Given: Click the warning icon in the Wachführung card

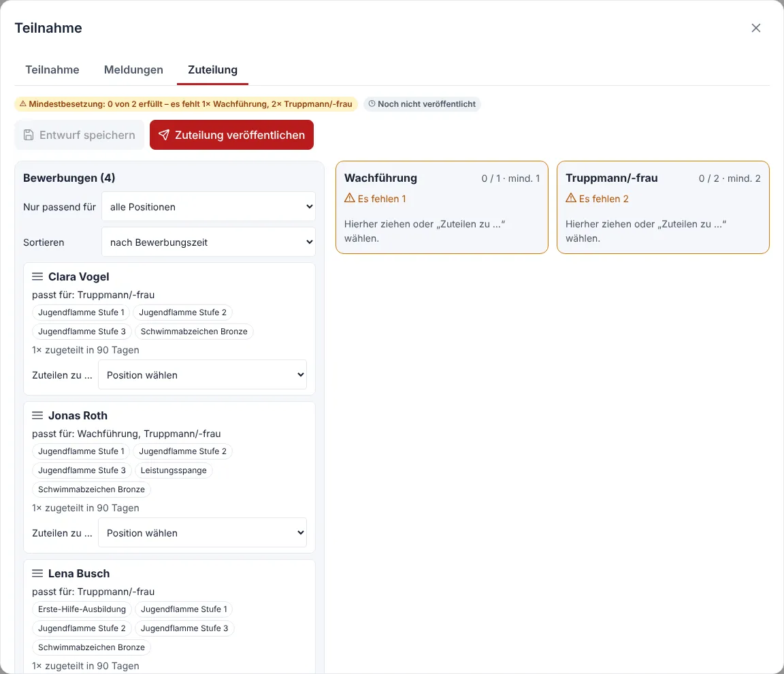Looking at the screenshot, I should click(x=350, y=198).
